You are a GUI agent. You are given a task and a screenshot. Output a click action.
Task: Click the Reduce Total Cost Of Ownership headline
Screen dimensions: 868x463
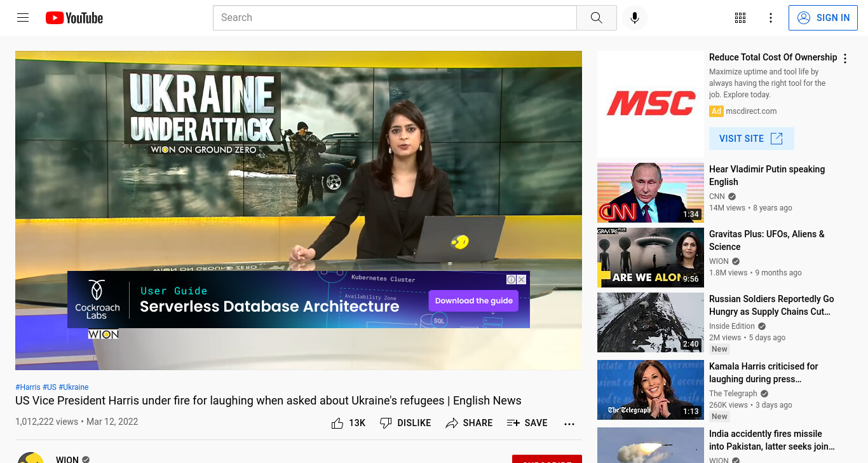point(773,57)
